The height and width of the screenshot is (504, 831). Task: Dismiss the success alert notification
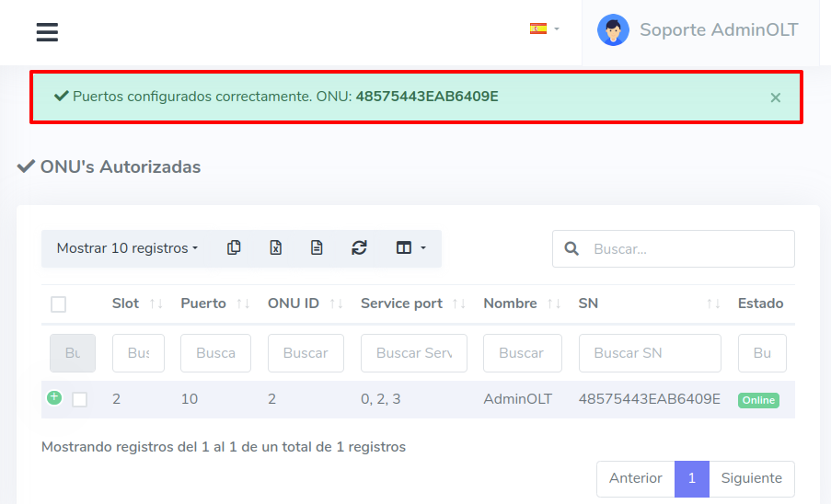tap(775, 97)
